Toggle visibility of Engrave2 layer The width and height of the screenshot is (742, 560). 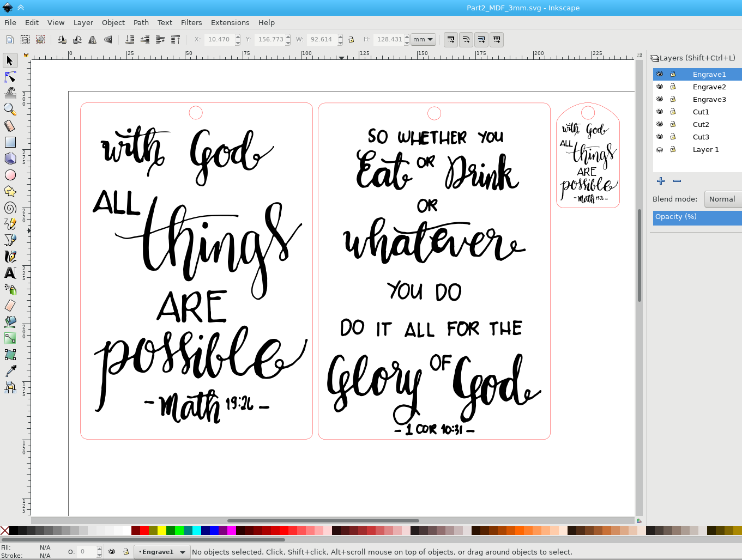(660, 87)
